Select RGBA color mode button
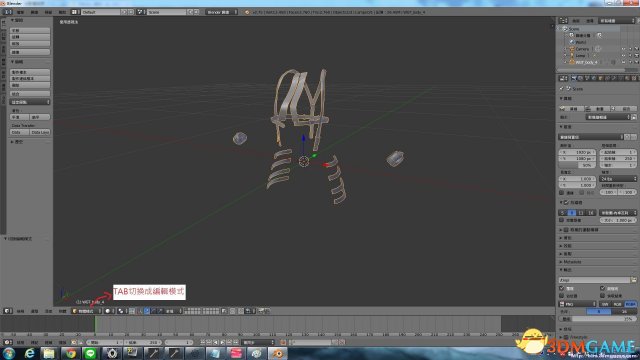The image size is (640, 360). point(630,304)
